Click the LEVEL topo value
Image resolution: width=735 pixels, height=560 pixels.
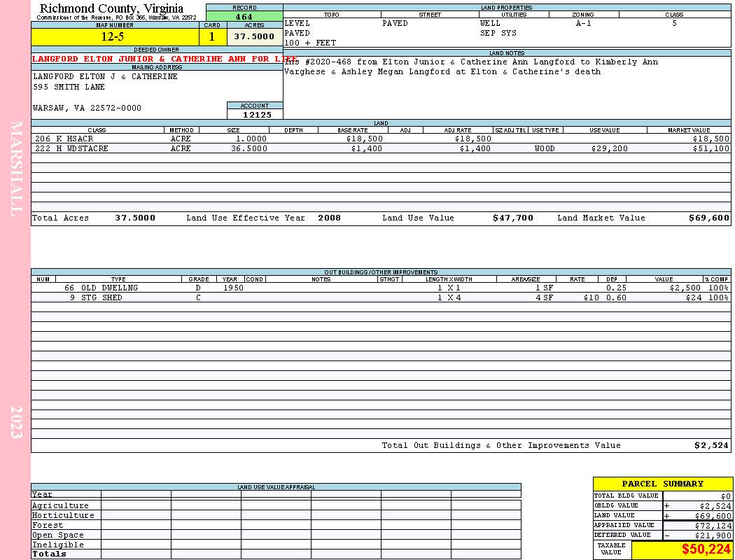[x=297, y=23]
